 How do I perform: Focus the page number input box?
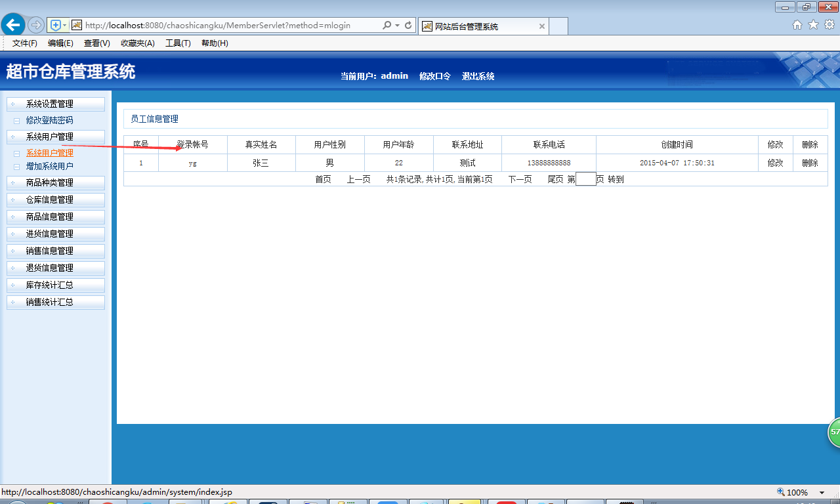pyautogui.click(x=585, y=179)
